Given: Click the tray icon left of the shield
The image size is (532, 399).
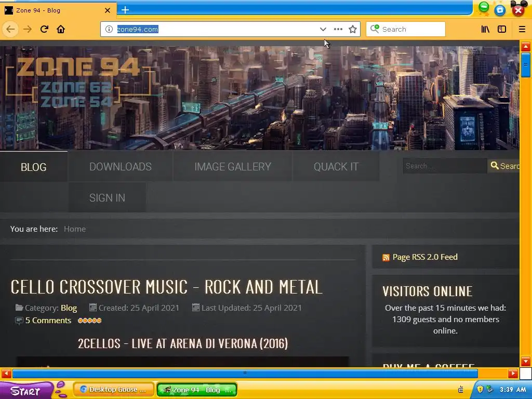Looking at the screenshot, I should (x=461, y=389).
